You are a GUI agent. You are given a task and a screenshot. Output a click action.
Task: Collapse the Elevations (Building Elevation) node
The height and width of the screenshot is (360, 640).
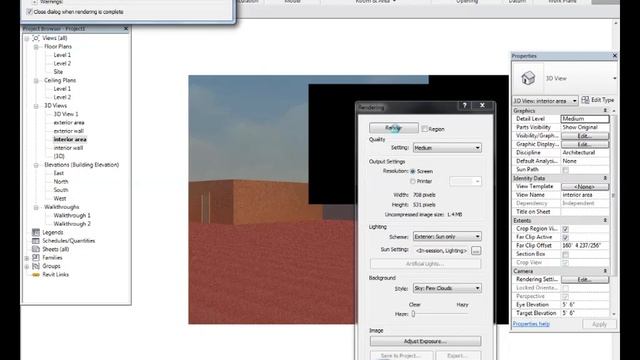[36, 165]
